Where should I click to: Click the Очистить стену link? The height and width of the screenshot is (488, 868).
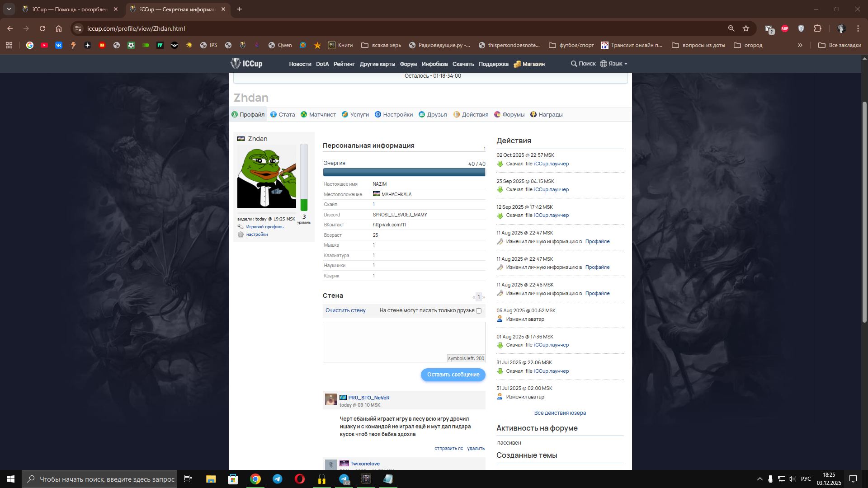[345, 310]
